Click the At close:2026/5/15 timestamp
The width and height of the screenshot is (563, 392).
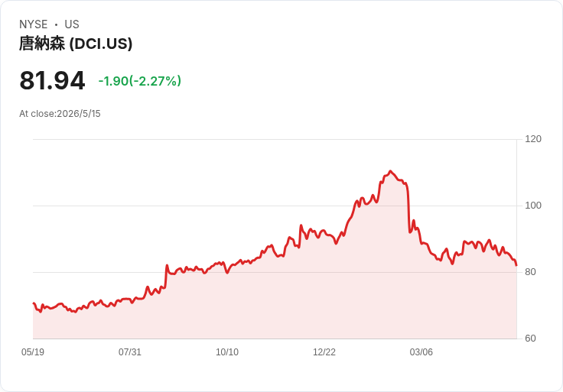pyautogui.click(x=60, y=114)
